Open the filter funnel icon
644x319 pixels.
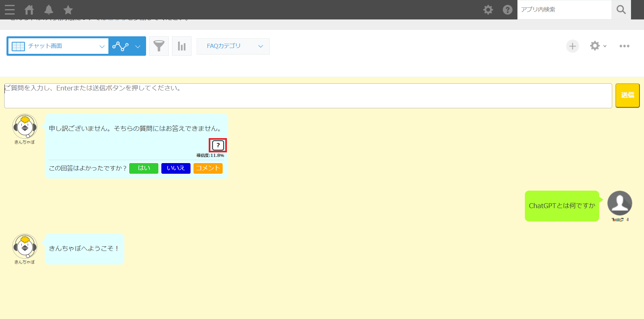[159, 46]
